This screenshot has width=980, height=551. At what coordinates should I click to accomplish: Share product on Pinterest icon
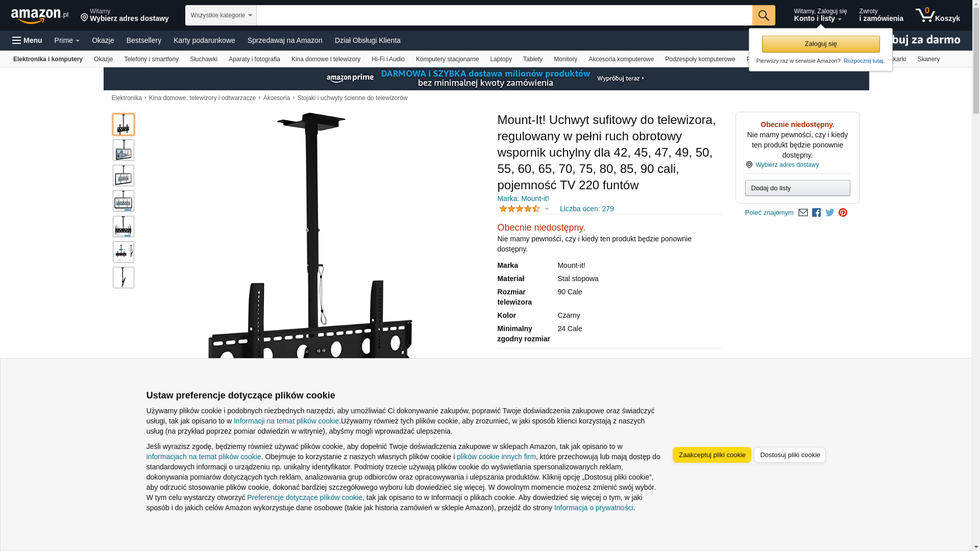[843, 213]
